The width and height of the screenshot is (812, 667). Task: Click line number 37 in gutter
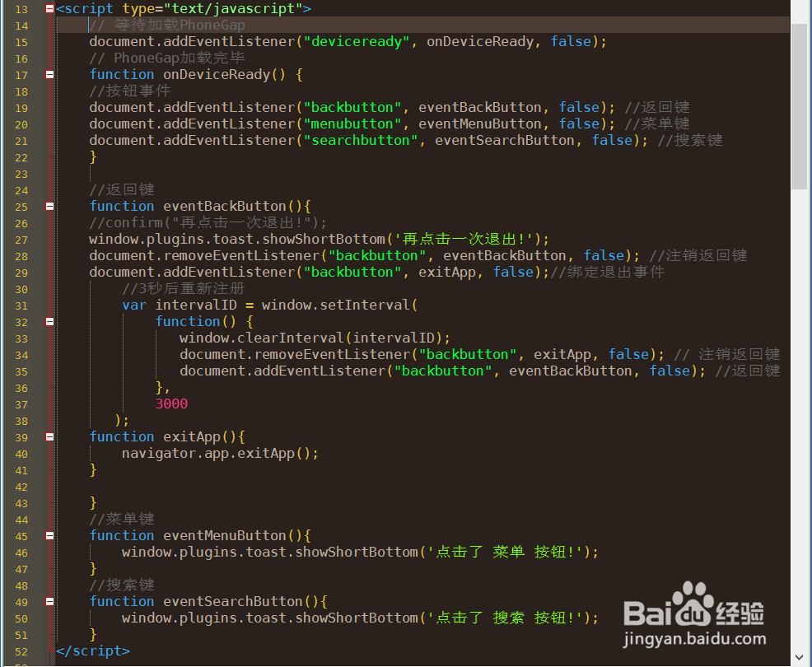coord(21,405)
